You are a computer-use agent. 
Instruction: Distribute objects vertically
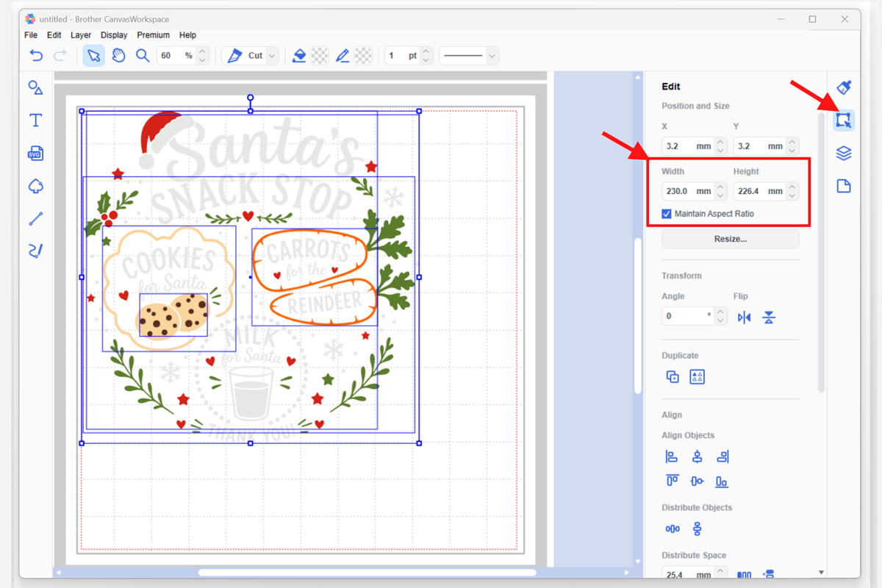tap(697, 528)
